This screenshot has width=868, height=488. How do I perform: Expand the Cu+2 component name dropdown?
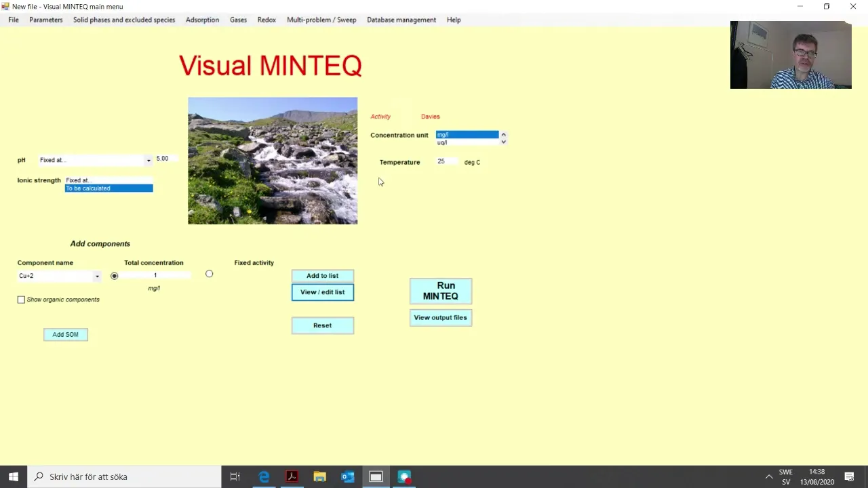pyautogui.click(x=97, y=276)
